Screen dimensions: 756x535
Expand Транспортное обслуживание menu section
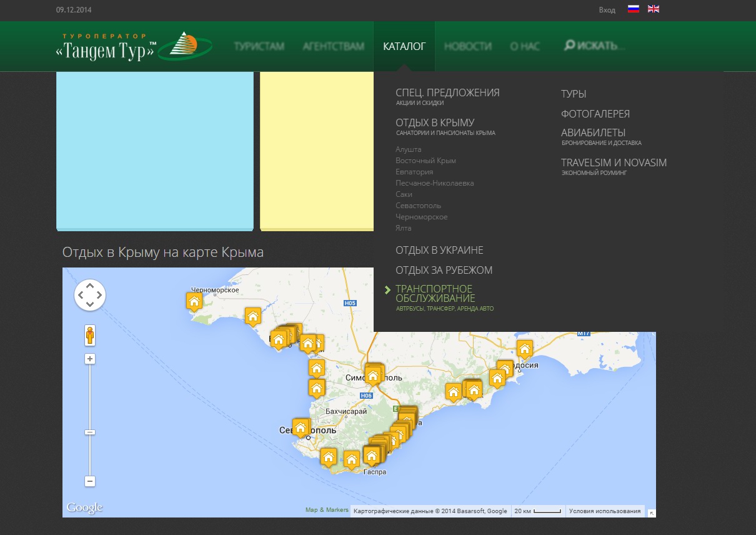[x=434, y=293]
